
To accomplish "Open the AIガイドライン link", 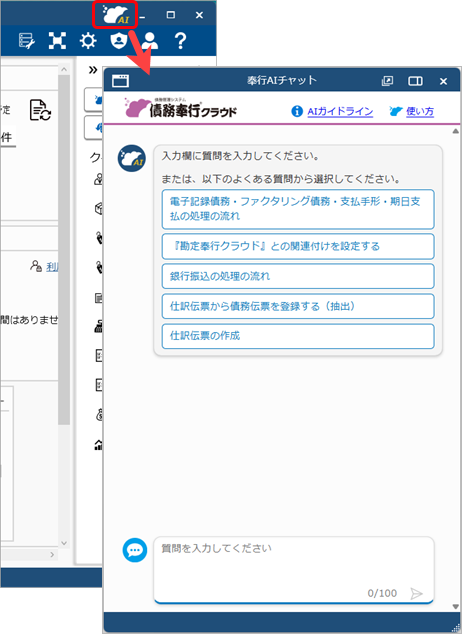I will [x=340, y=111].
